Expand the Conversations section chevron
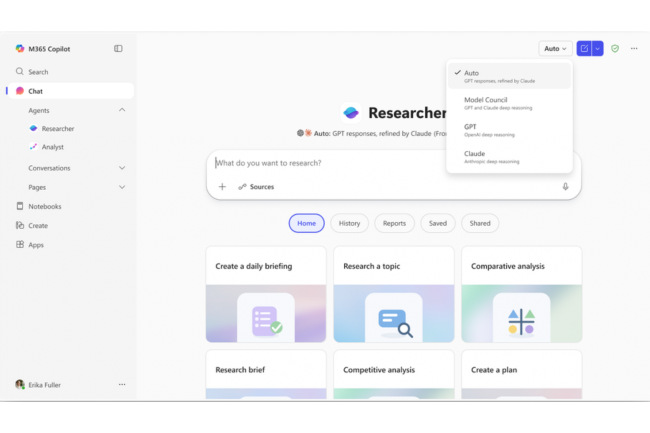The image size is (650, 433). pyautogui.click(x=122, y=168)
